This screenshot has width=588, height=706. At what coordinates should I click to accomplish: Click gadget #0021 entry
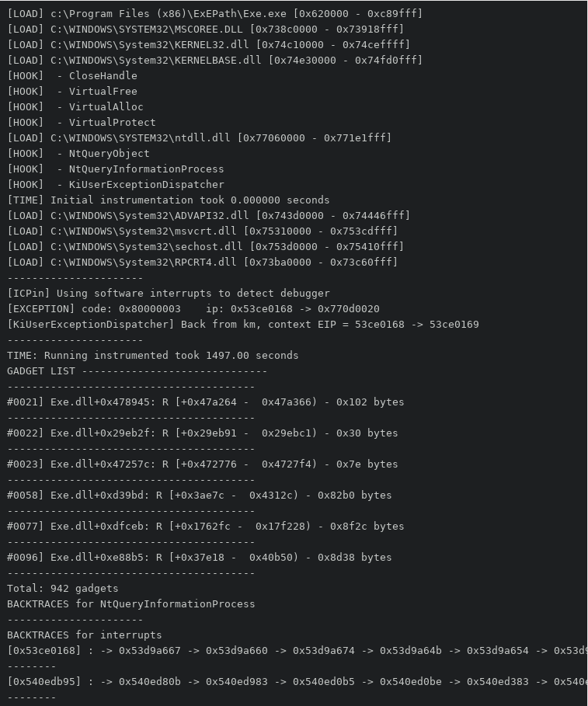[205, 402]
